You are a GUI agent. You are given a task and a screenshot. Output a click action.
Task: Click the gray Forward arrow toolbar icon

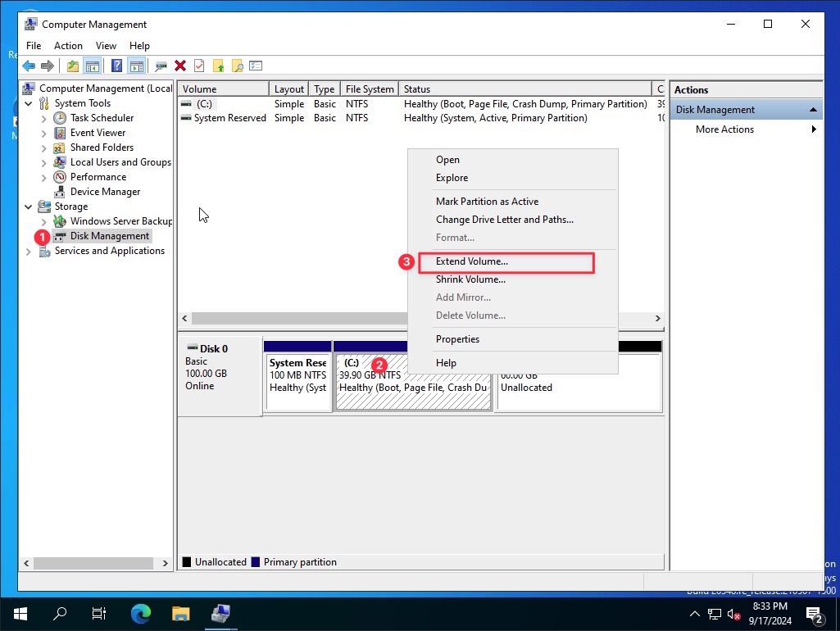coord(48,66)
